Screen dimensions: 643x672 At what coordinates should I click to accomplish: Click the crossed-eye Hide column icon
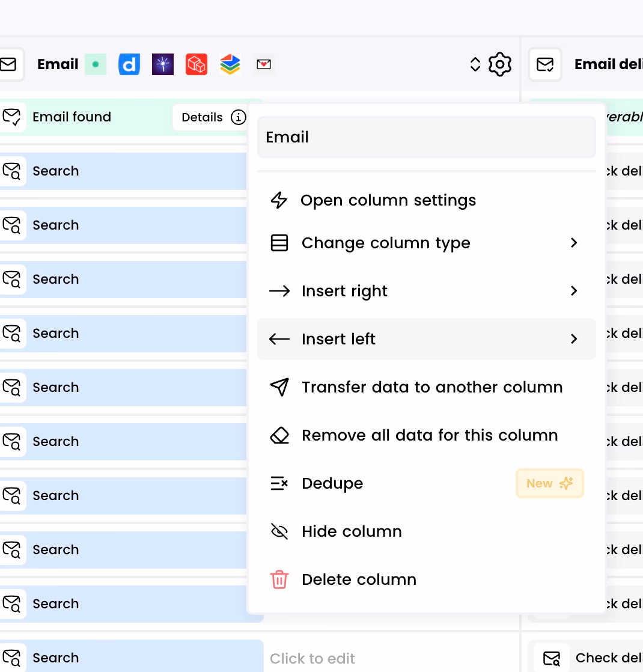tap(279, 531)
